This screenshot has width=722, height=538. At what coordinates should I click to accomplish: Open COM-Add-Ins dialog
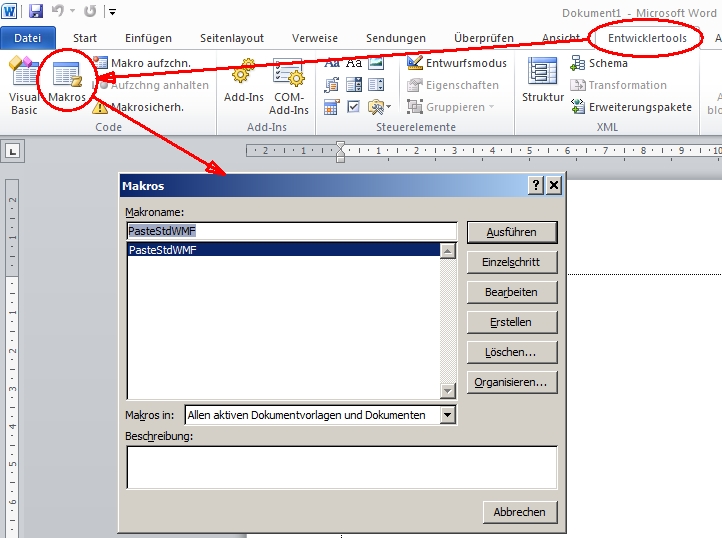(289, 86)
